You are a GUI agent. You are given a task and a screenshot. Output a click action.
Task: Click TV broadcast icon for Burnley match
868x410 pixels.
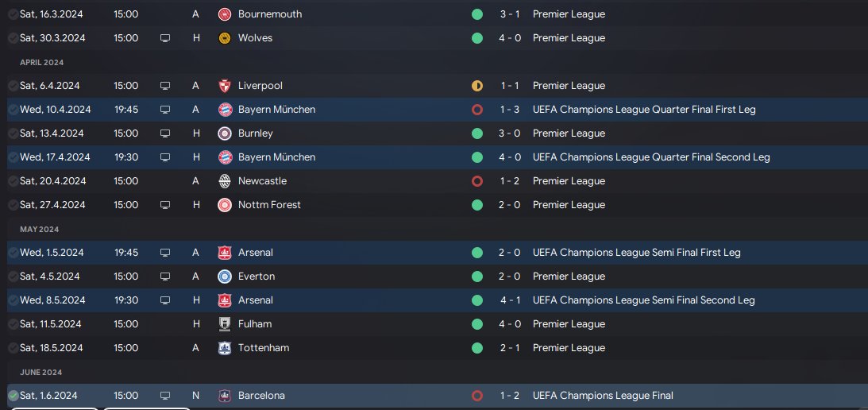click(x=165, y=133)
